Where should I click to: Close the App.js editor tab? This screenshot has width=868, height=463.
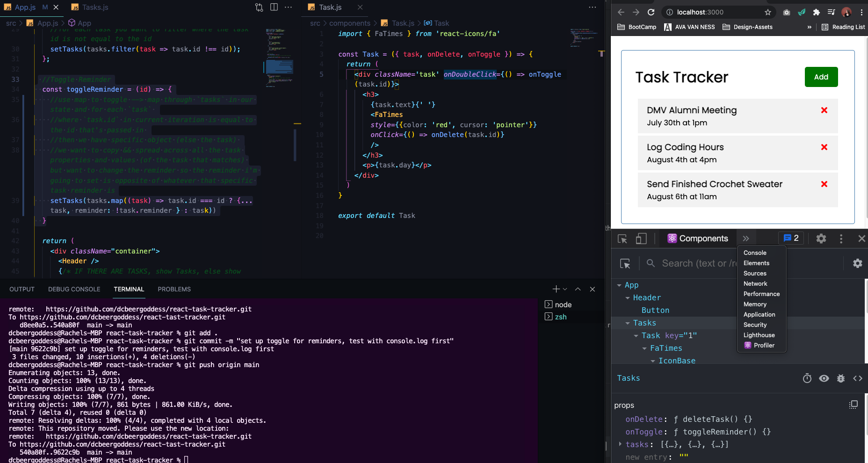point(56,7)
